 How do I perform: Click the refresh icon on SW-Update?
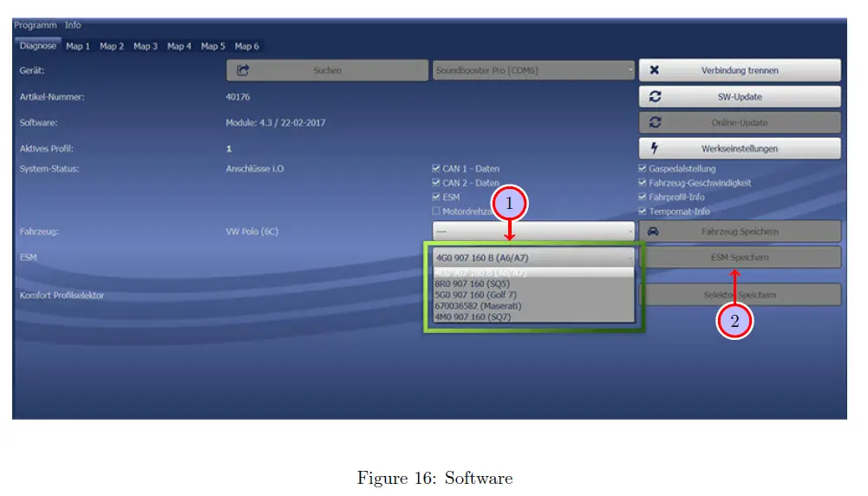click(x=655, y=96)
